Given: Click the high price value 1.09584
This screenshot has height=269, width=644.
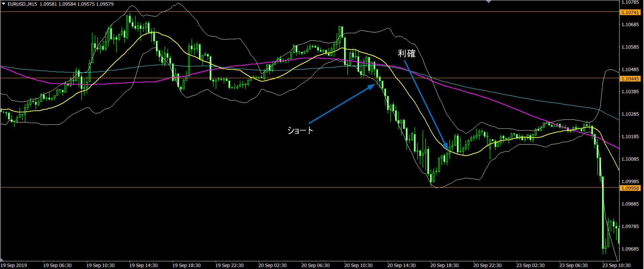Looking at the screenshot, I should point(67,4).
